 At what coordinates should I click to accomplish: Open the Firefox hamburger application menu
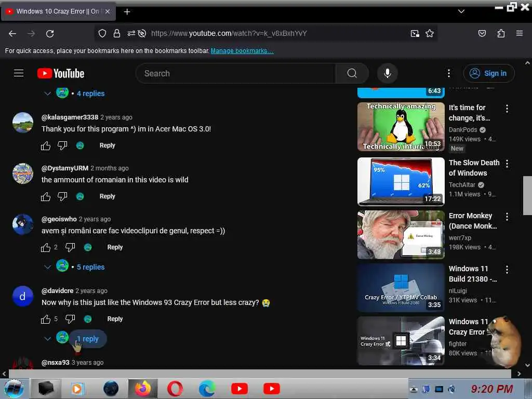pos(519,33)
